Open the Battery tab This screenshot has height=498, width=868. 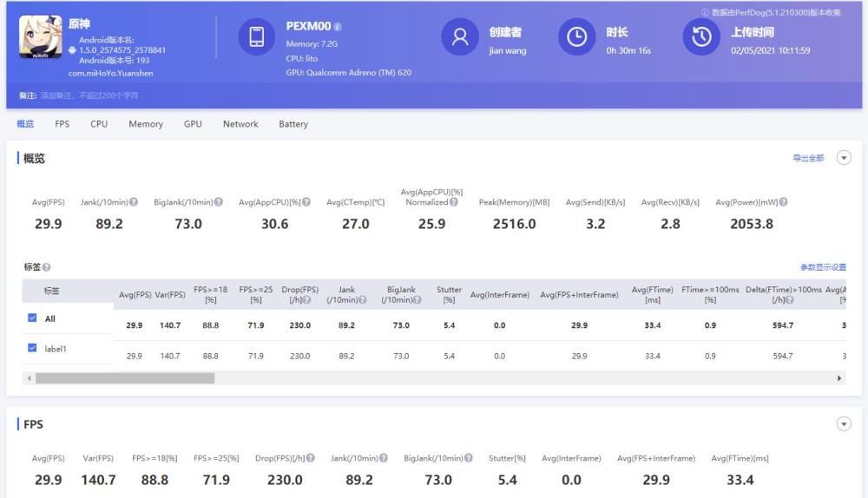[293, 124]
